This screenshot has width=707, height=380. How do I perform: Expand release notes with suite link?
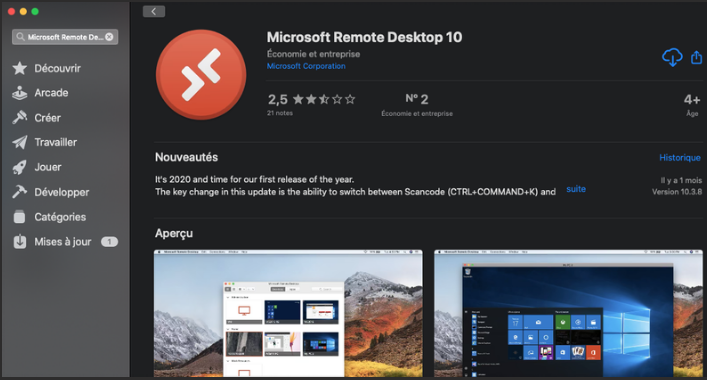click(576, 189)
